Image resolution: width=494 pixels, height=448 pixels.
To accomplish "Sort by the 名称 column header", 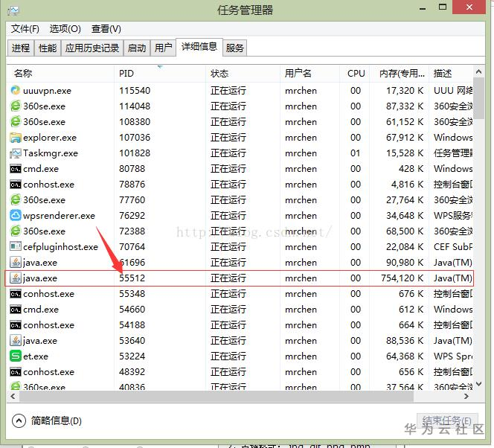I will tap(60, 74).
